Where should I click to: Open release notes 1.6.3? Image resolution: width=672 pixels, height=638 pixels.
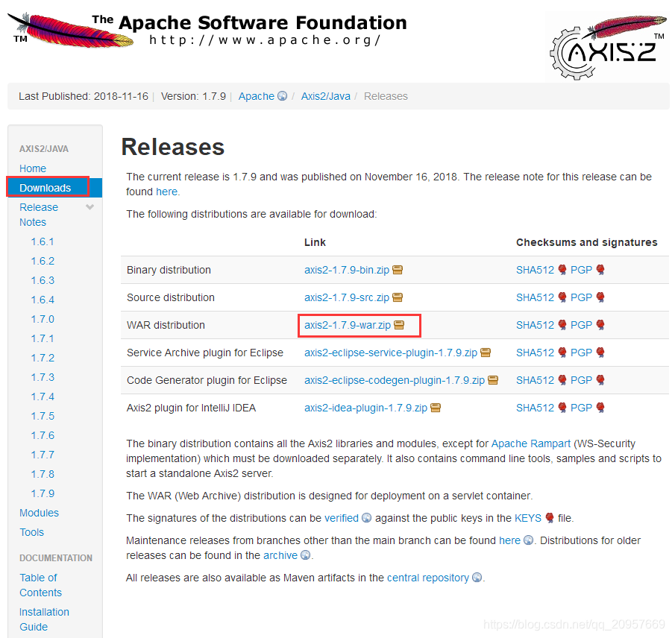click(x=43, y=280)
